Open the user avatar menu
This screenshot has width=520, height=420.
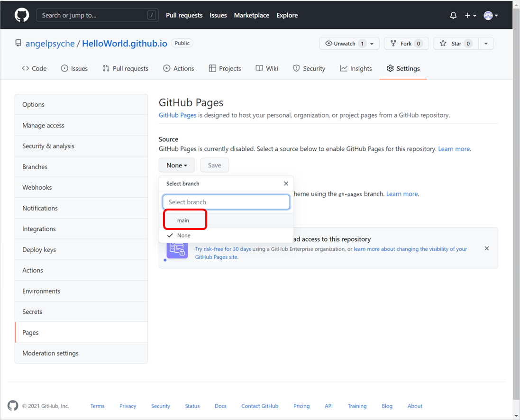[x=491, y=15]
